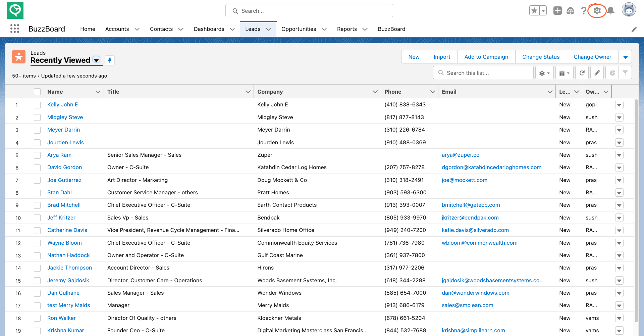Click the global Search field

309,11
